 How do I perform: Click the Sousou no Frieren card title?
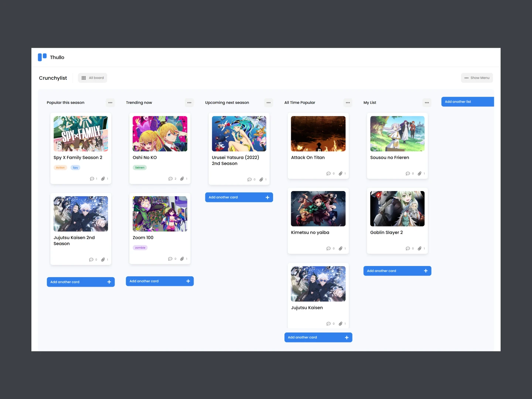pos(390,158)
